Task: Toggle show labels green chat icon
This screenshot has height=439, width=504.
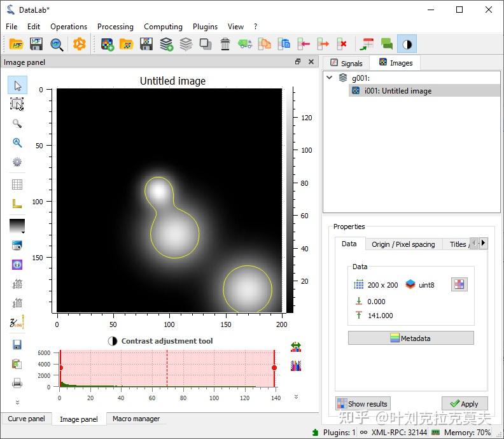Action: tap(387, 44)
